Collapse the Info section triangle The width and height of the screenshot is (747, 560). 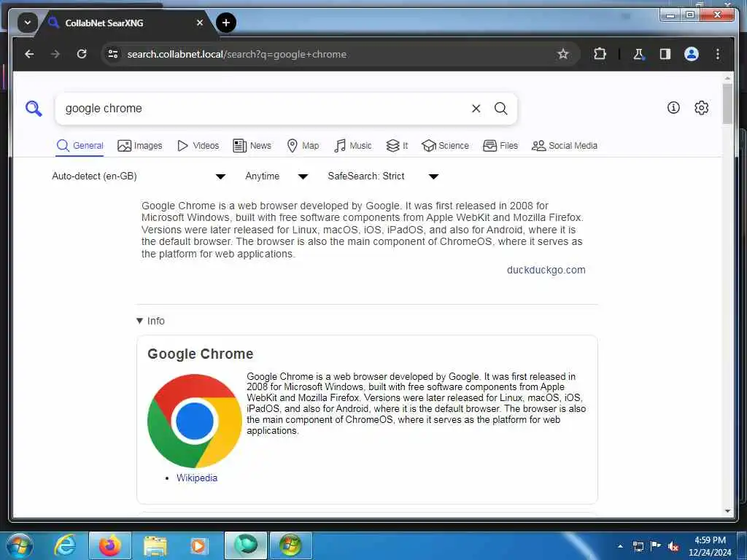139,321
